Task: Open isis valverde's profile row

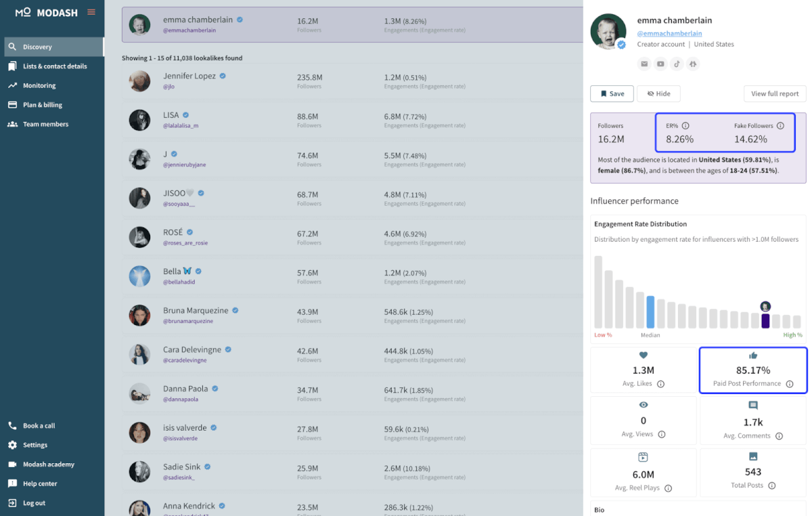Action: click(352, 432)
